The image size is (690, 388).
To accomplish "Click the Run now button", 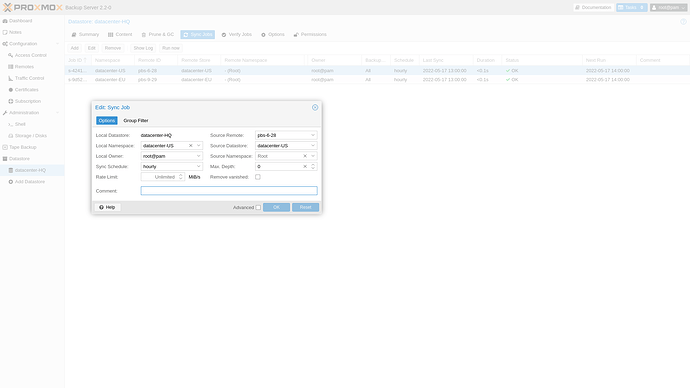I will coord(171,48).
